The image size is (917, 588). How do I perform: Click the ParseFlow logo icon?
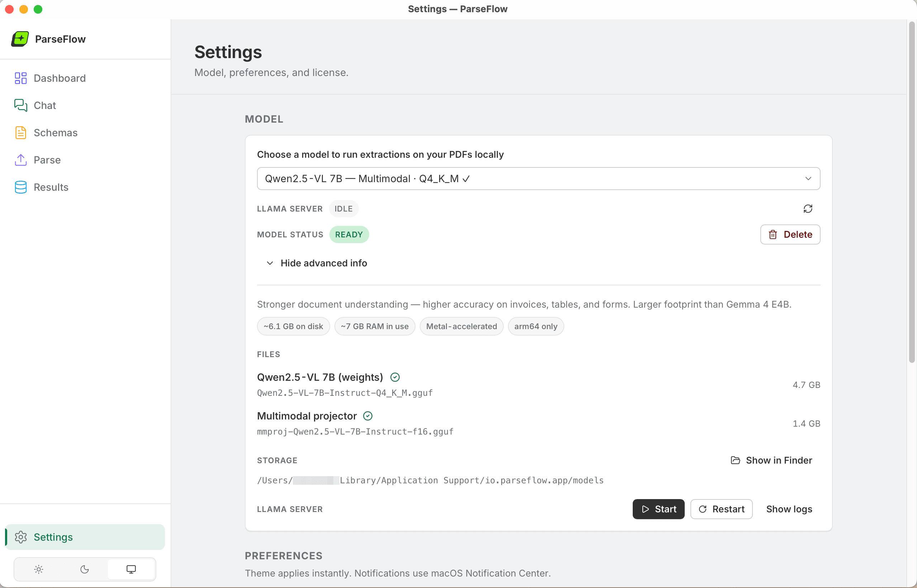[x=20, y=39]
